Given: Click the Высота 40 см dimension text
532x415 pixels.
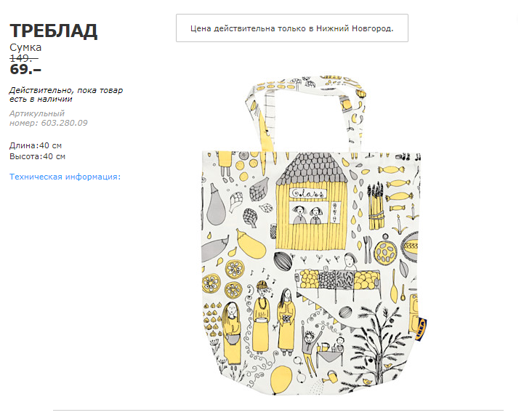Looking at the screenshot, I should pyautogui.click(x=37, y=156).
